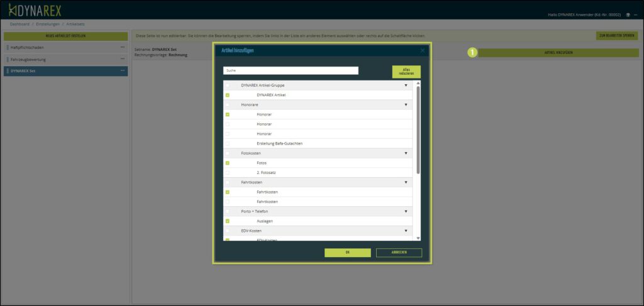Enable the 2. Fotosatz checkbox
Image resolution: width=644 pixels, height=306 pixels.
(228, 172)
